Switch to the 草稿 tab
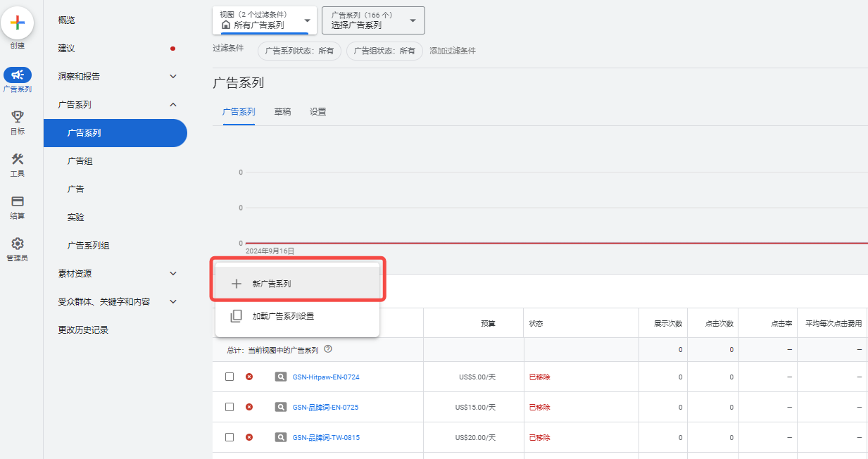Screen dimensions: 868x459 282,112
